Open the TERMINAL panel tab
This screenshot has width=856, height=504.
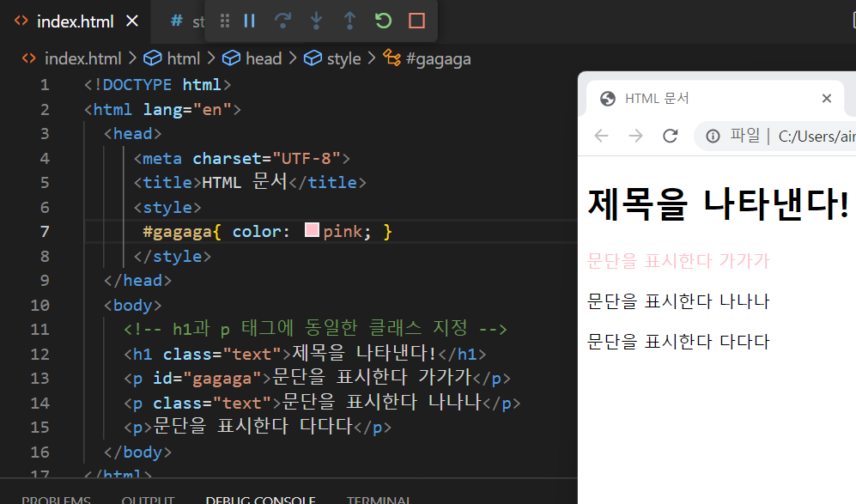(379, 499)
